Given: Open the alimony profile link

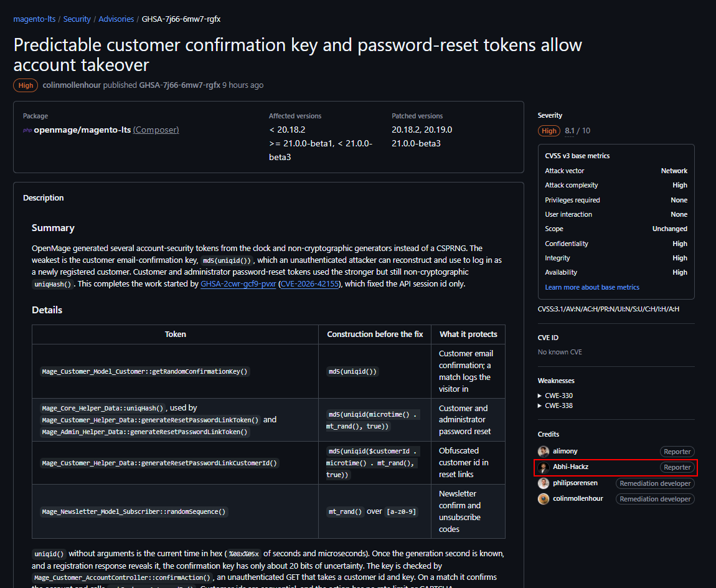Looking at the screenshot, I should pyautogui.click(x=565, y=451).
